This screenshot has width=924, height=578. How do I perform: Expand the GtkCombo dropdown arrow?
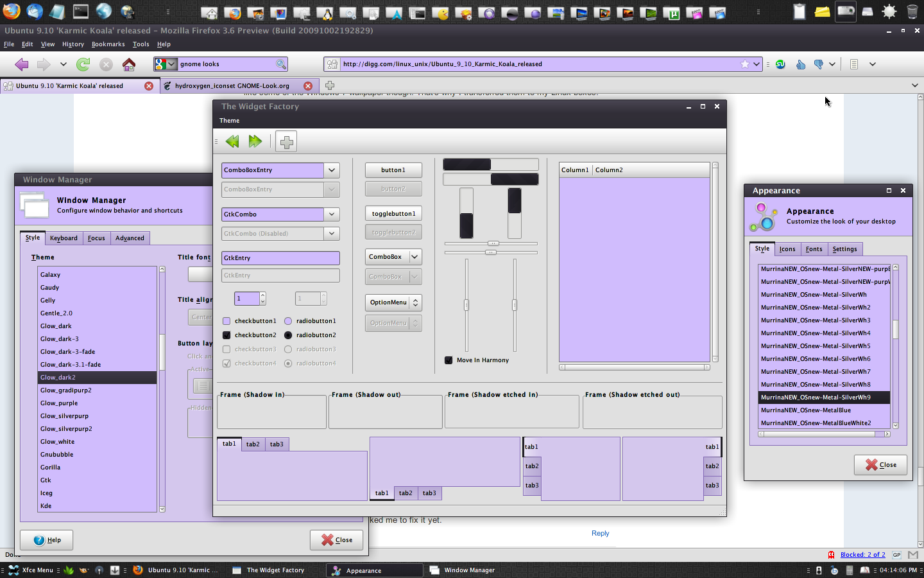332,215
